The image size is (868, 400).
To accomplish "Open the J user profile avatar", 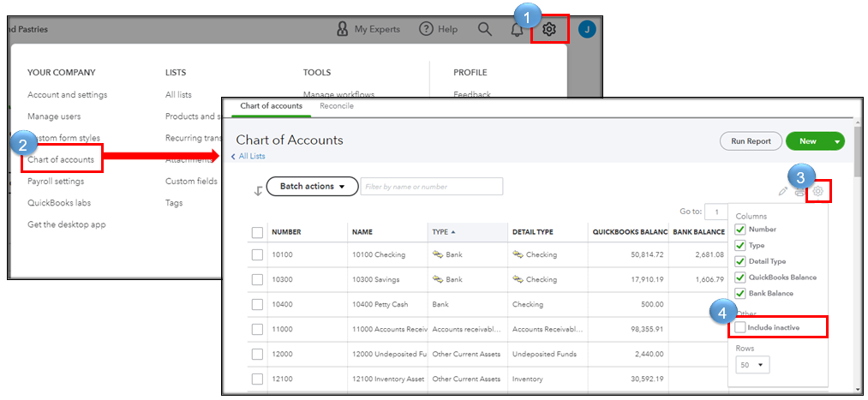I will tap(587, 29).
